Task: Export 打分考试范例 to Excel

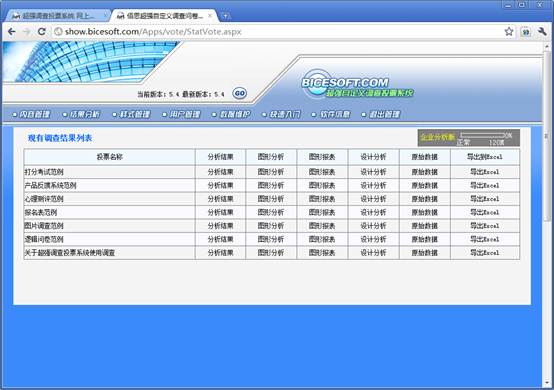Action: 485,172
